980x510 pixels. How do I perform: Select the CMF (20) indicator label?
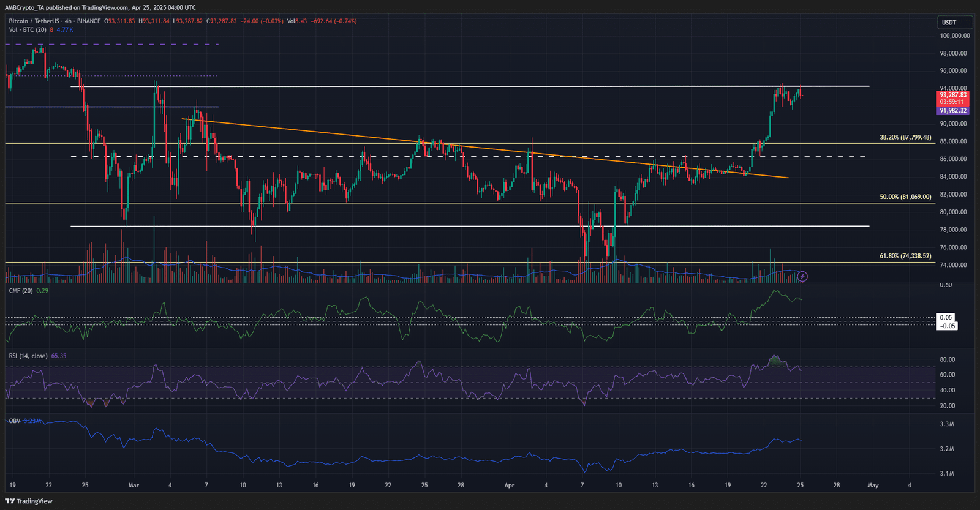tap(21, 291)
